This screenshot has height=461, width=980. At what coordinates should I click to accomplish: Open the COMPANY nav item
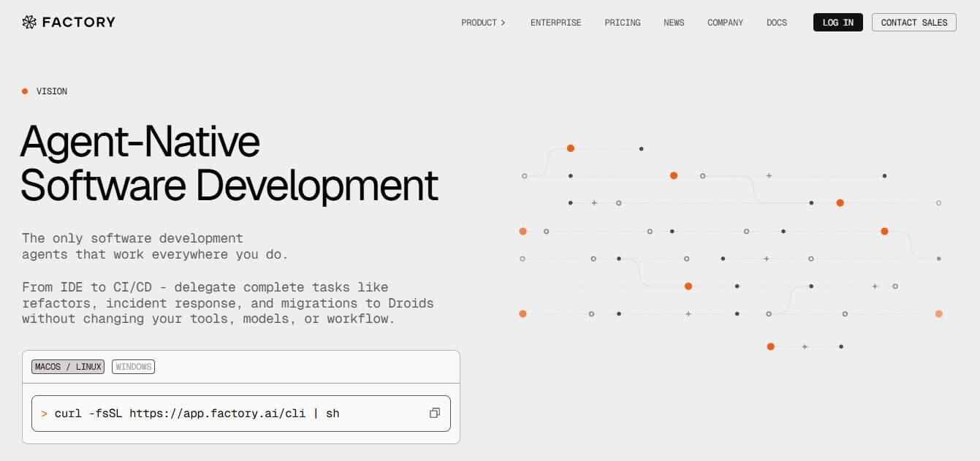(725, 23)
